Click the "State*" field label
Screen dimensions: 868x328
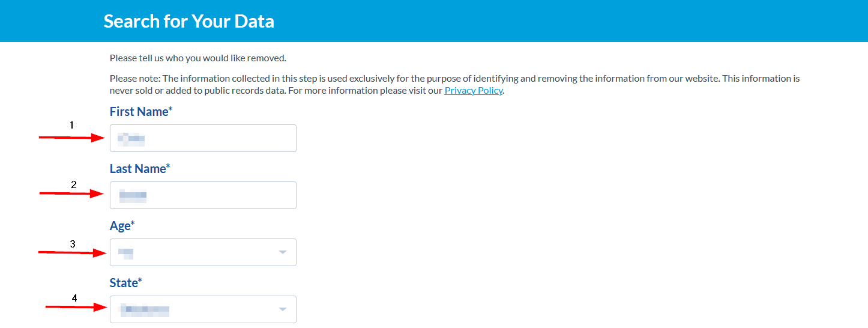click(x=126, y=283)
